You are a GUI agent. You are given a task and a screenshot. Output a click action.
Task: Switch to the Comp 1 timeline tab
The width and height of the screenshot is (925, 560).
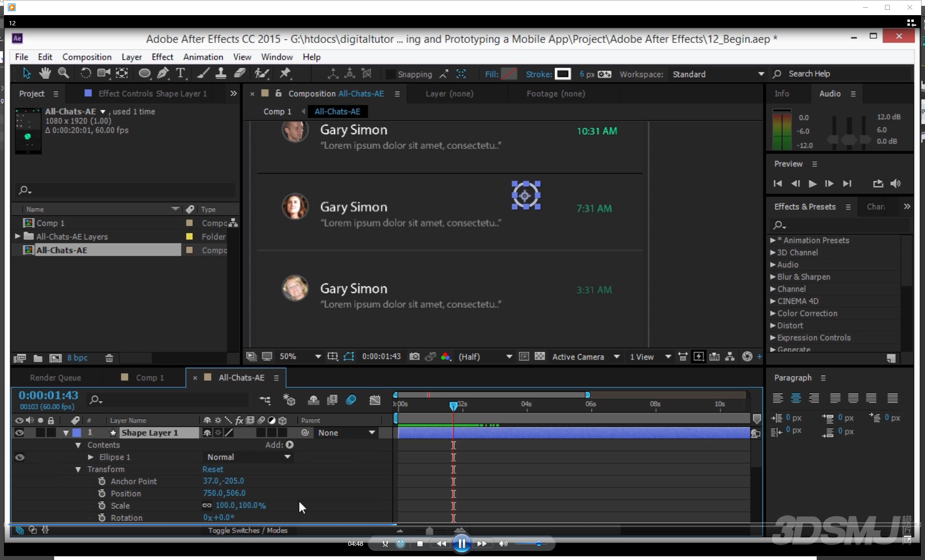150,378
